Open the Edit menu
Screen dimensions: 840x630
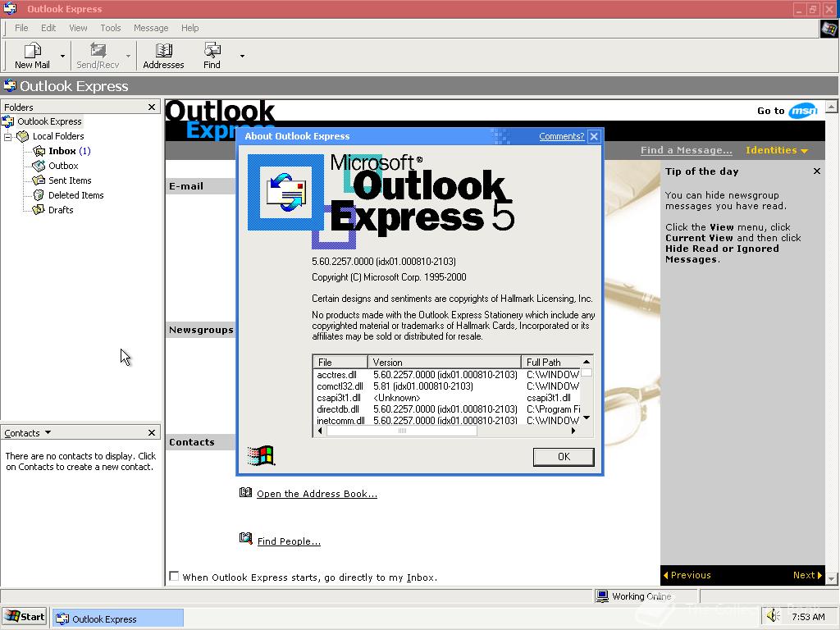click(x=48, y=28)
